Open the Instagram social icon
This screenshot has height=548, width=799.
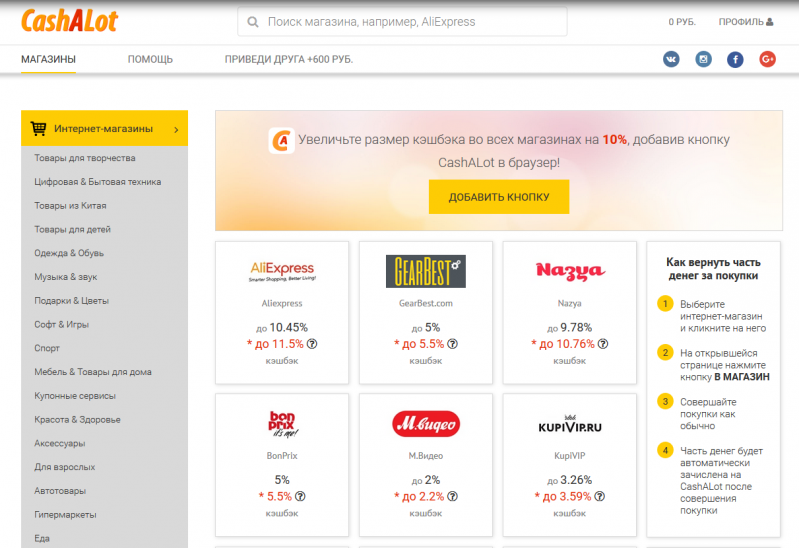[703, 59]
